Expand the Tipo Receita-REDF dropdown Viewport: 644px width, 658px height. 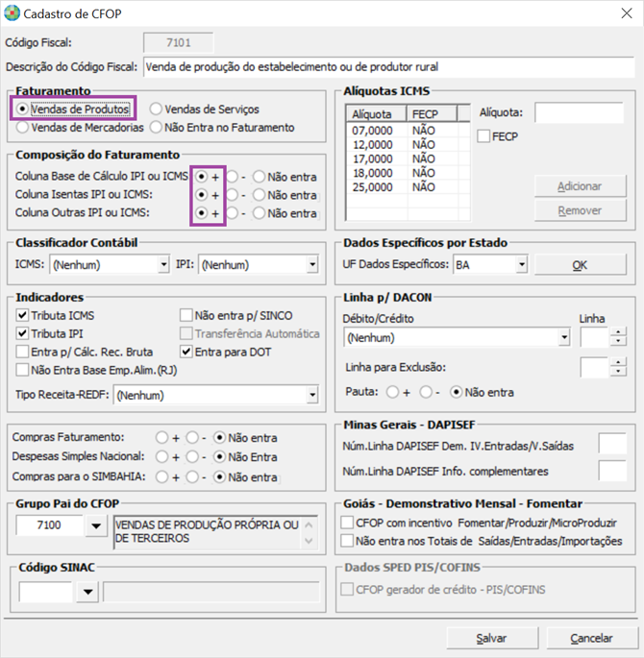tap(311, 395)
